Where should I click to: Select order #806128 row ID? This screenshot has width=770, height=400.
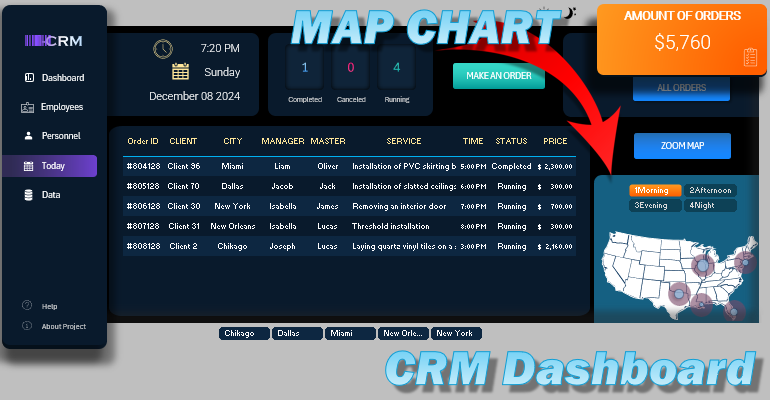click(x=143, y=207)
